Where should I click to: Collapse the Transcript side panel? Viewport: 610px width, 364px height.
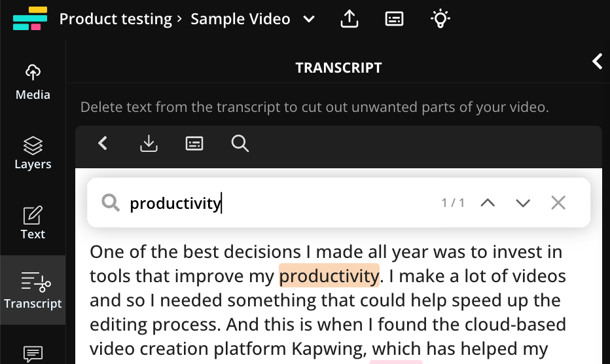(x=597, y=62)
